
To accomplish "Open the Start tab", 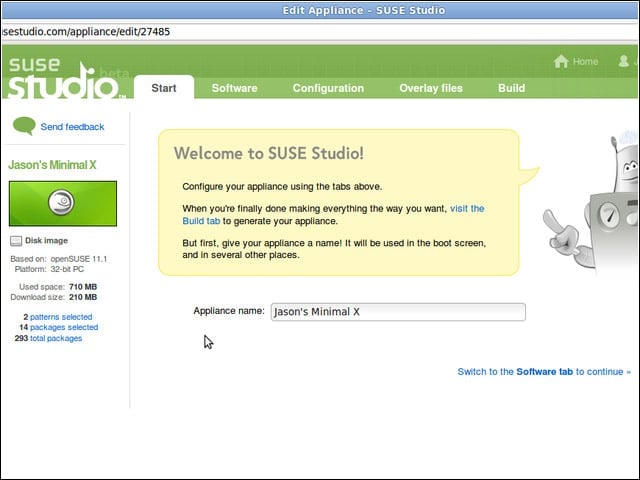I will [x=164, y=88].
